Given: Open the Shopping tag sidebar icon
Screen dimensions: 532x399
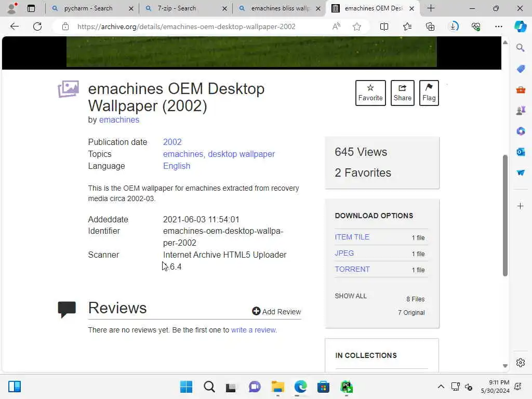Looking at the screenshot, I should point(521,69).
